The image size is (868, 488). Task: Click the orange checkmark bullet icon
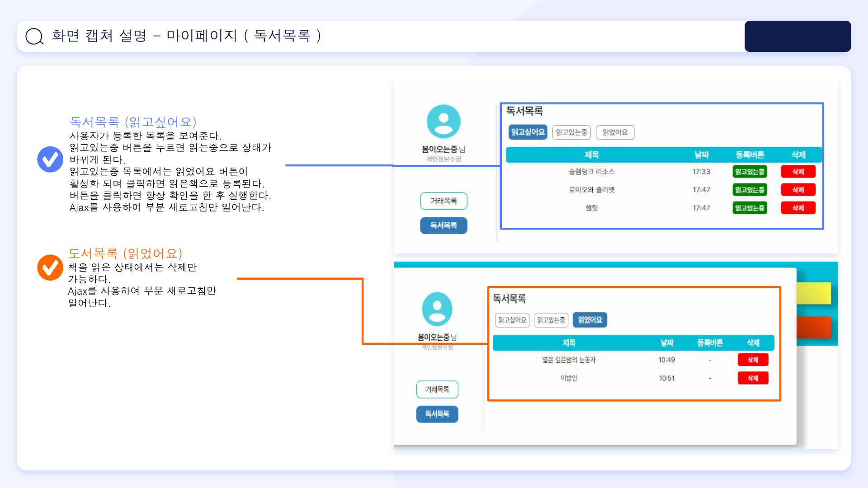[x=50, y=267]
